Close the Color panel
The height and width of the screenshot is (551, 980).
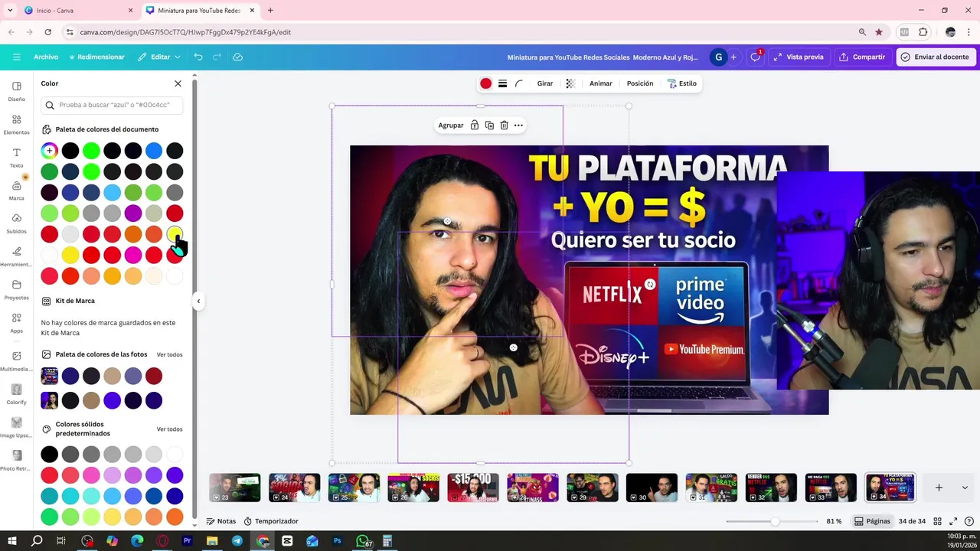pyautogui.click(x=178, y=83)
